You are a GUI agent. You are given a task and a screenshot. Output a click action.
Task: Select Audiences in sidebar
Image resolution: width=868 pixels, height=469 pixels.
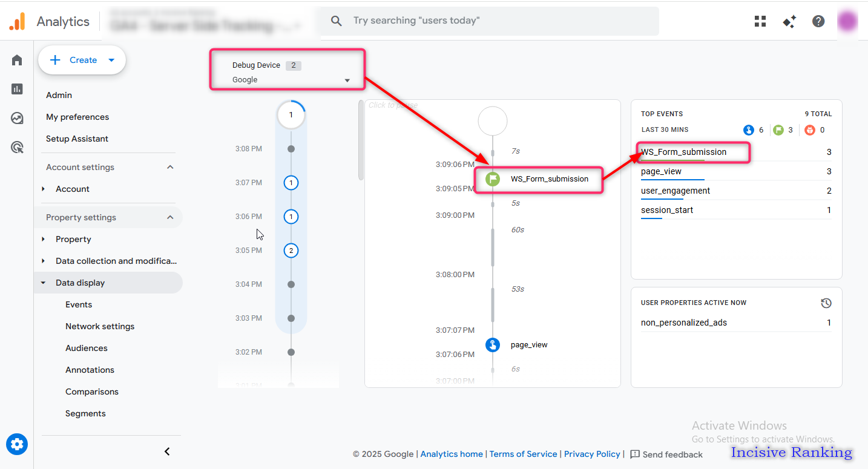87,348
